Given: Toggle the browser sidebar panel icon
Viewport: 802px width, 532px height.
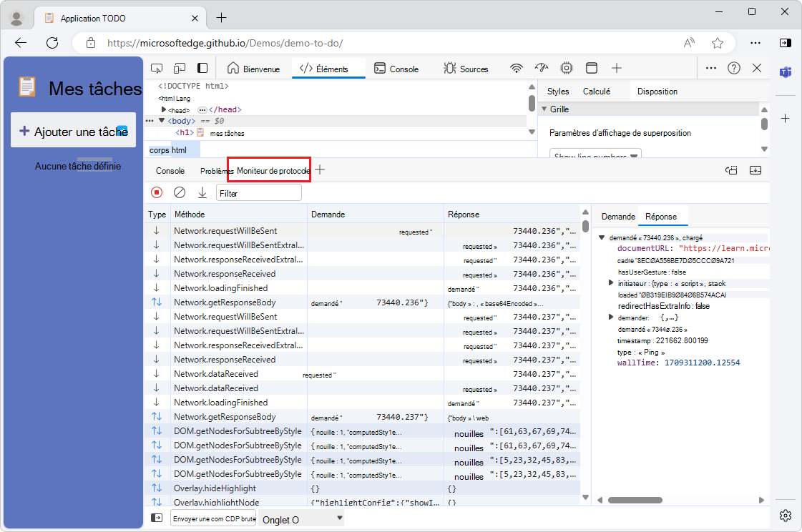Looking at the screenshot, I should pyautogui.click(x=785, y=43).
